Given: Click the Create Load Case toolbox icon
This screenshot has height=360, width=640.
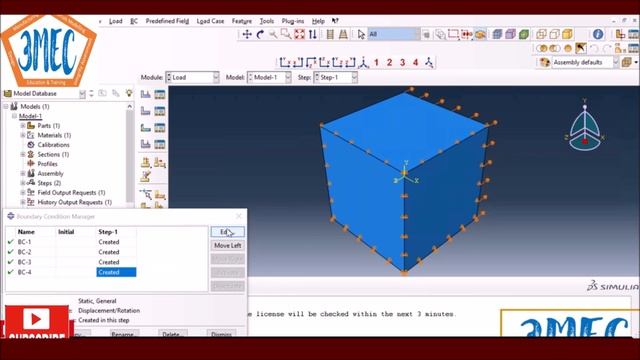Looking at the screenshot, I should click(146, 144).
